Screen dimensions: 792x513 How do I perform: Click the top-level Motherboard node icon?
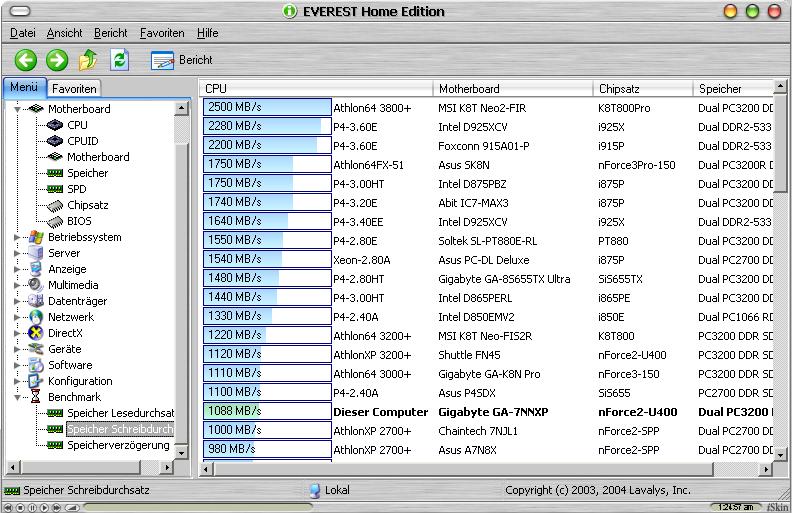36,109
